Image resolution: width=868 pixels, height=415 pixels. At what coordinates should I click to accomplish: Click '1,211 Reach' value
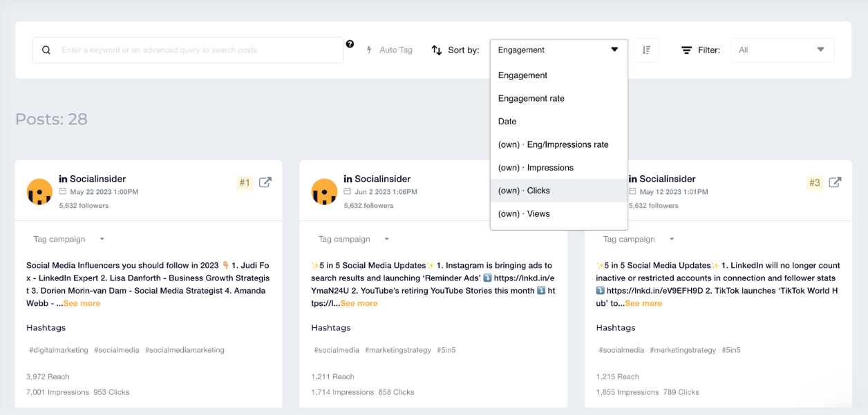332,377
